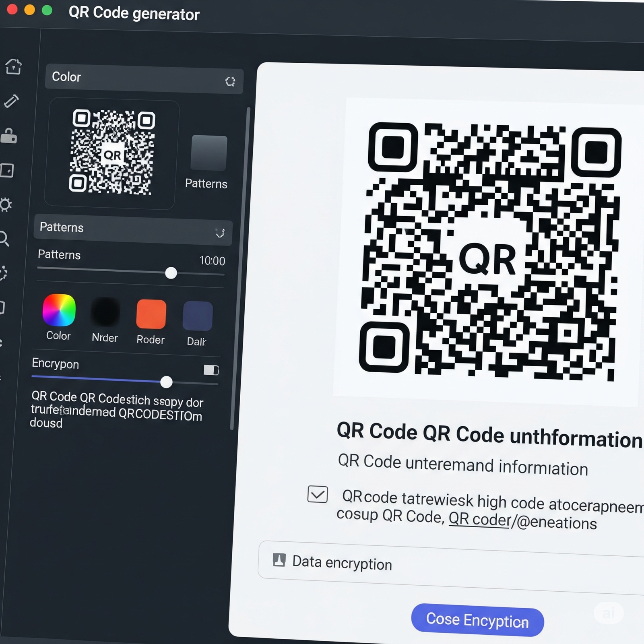The height and width of the screenshot is (644, 644).
Task: Click the Patterns slider handle
Action: (x=171, y=273)
